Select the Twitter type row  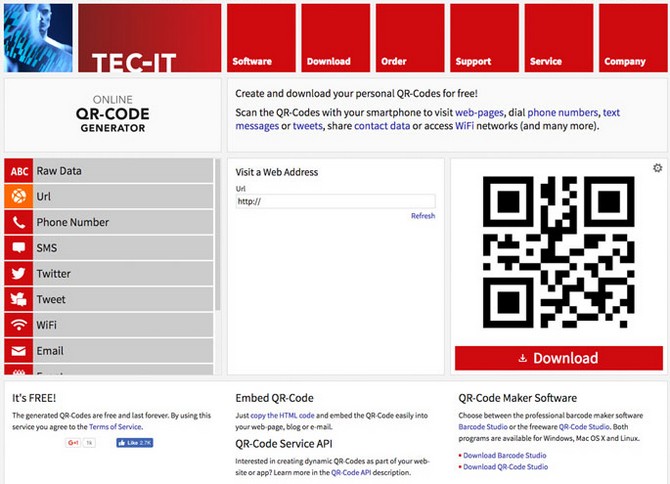109,273
